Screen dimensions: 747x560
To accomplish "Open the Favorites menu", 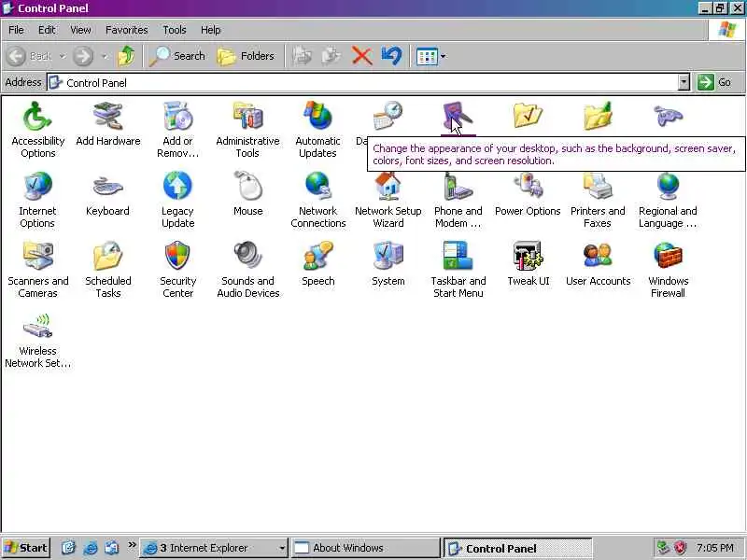I will [x=127, y=30].
